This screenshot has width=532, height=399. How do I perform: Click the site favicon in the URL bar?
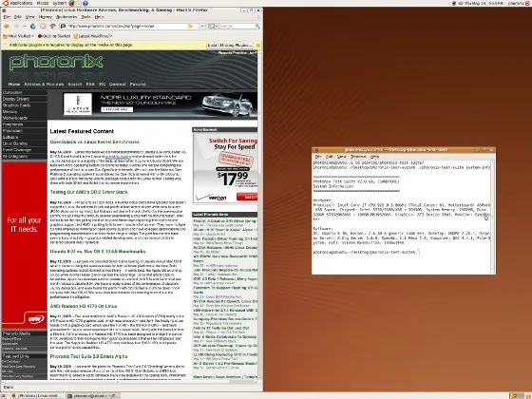(63, 27)
